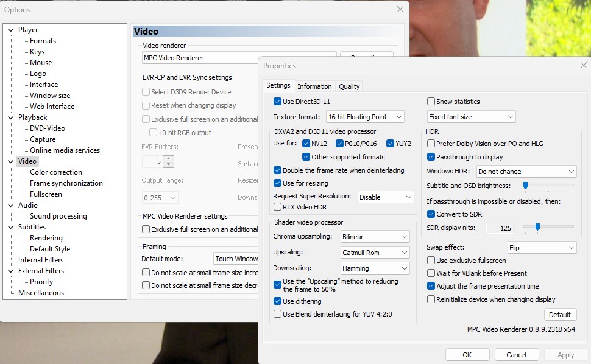
Task: Close the Options window with X
Action: [400, 9]
